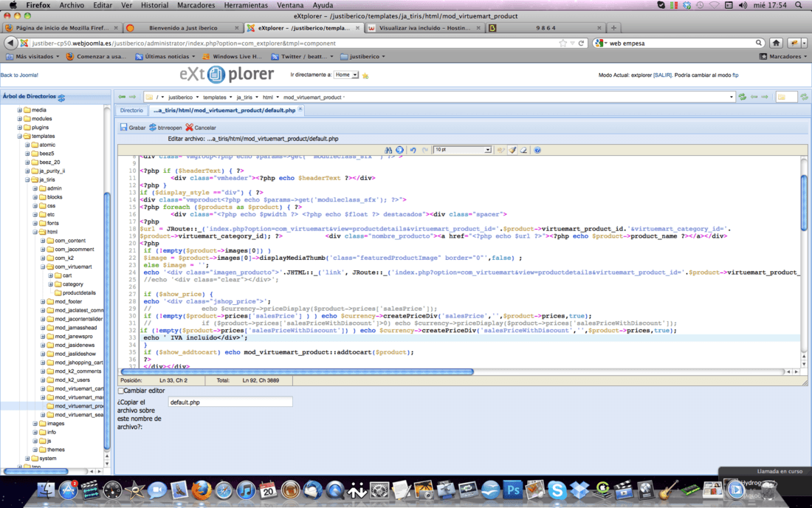Click the default.php filename input field
Viewport: 812px width, 508px height.
[x=230, y=402]
